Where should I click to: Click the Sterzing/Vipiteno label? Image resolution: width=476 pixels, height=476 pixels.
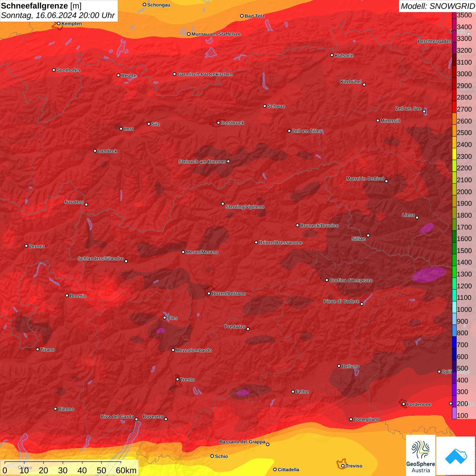(x=245, y=207)
